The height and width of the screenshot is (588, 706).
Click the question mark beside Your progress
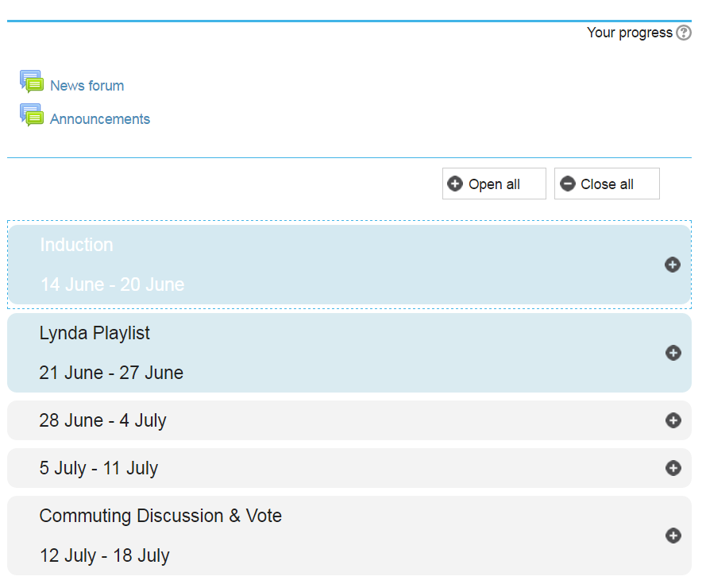(x=684, y=33)
